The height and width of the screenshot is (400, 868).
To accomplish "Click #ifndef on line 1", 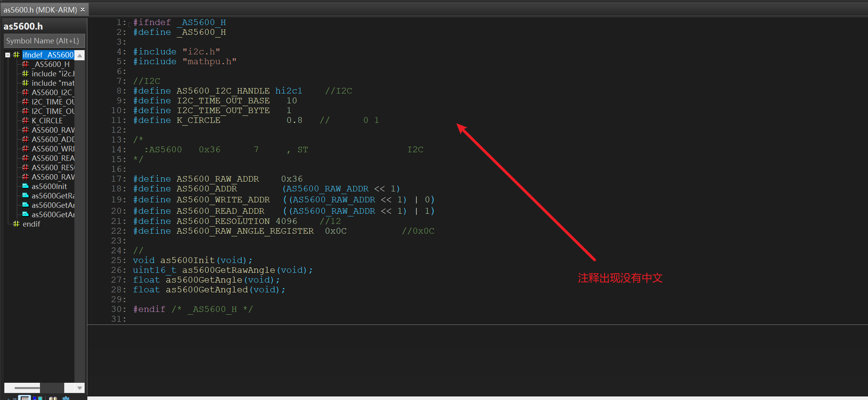I will 152,22.
